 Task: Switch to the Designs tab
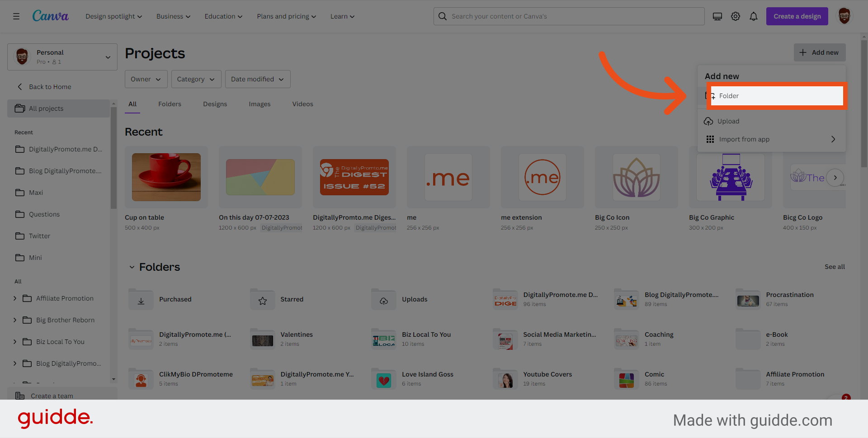click(x=215, y=104)
